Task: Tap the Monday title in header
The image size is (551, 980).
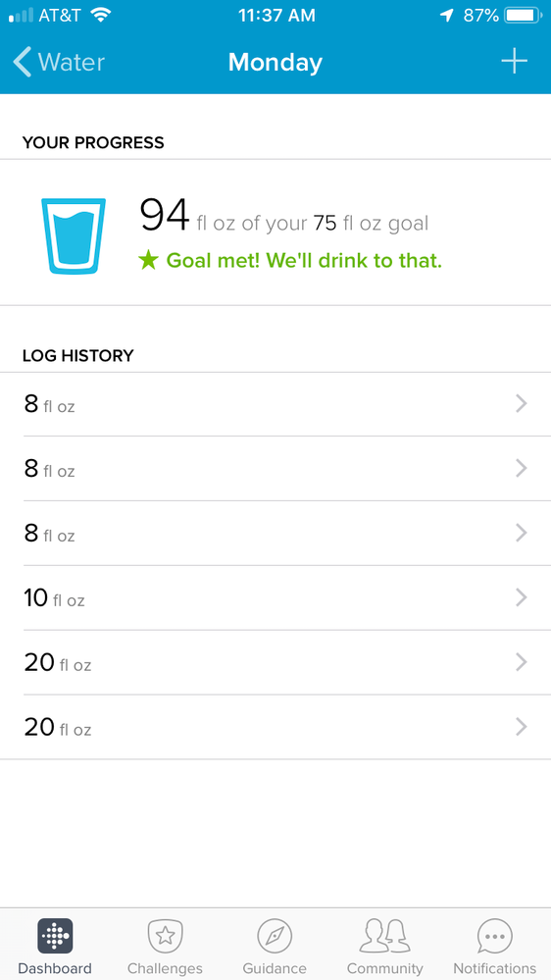Action: coord(275,62)
